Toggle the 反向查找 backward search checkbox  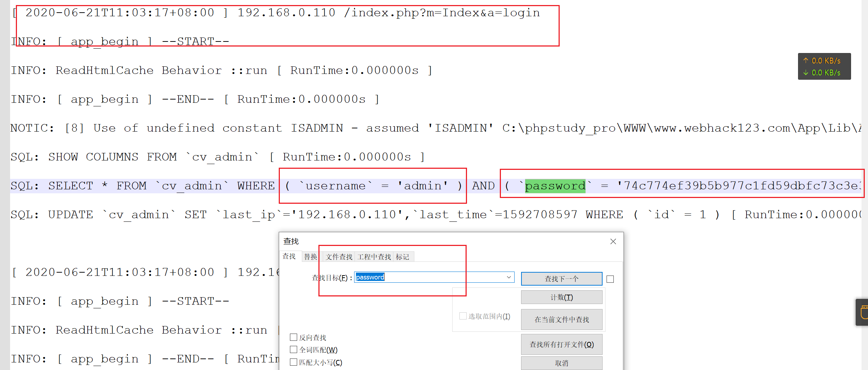(x=294, y=338)
